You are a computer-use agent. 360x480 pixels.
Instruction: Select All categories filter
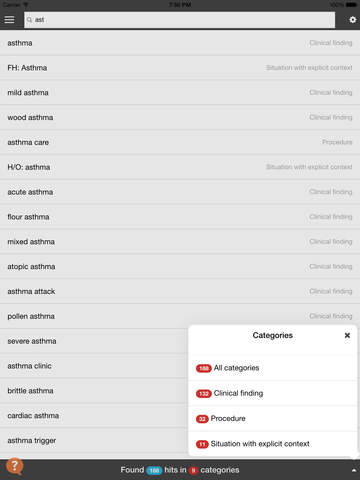pyautogui.click(x=273, y=368)
